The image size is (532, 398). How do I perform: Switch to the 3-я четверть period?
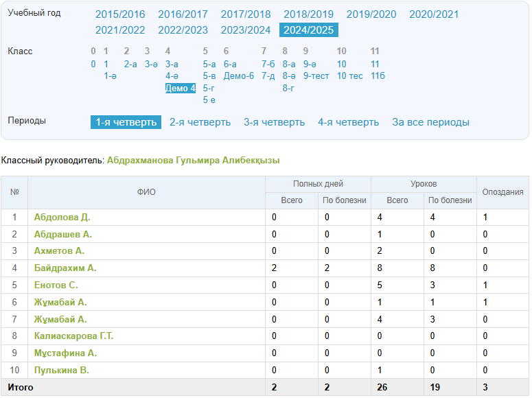[x=274, y=122]
